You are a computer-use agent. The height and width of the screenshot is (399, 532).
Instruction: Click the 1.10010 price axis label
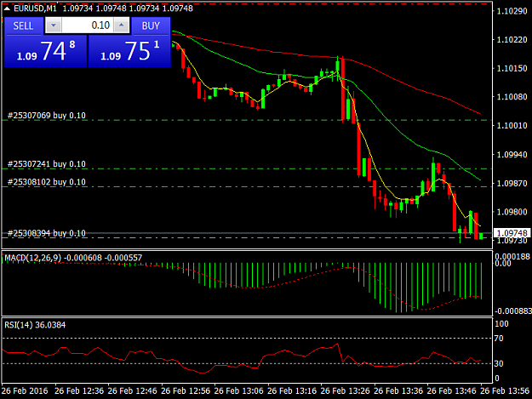[512, 126]
